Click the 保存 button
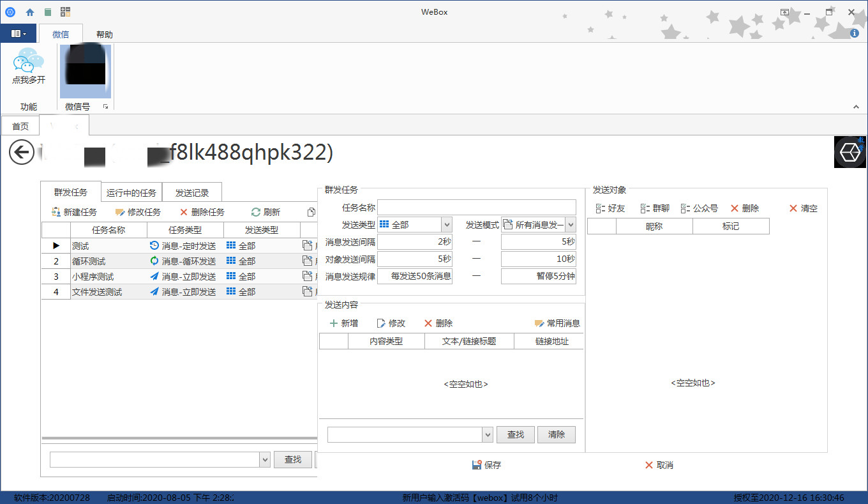 (x=486, y=465)
